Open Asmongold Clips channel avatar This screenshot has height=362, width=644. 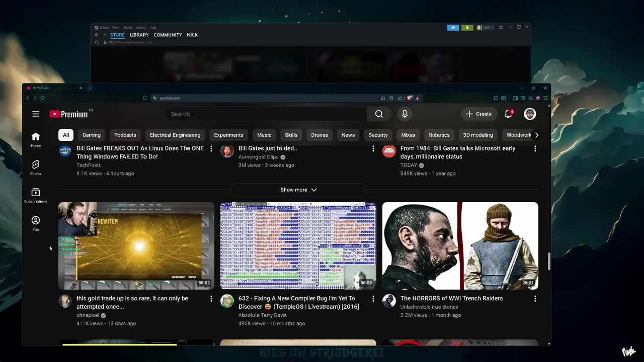227,151
